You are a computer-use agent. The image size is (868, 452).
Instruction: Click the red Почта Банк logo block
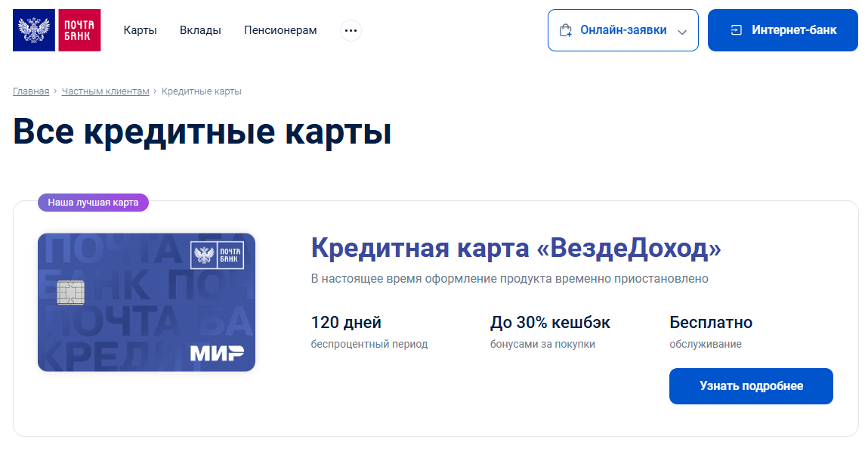click(x=79, y=30)
